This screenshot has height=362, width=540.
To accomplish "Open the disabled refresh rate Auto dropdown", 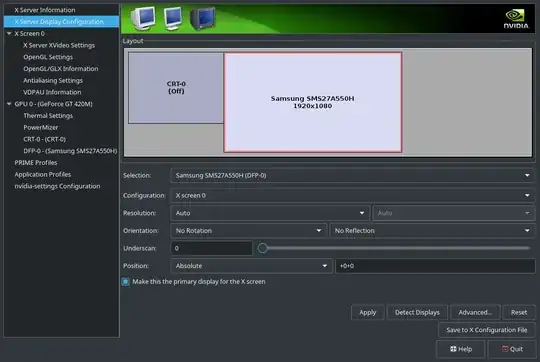I will (454, 213).
